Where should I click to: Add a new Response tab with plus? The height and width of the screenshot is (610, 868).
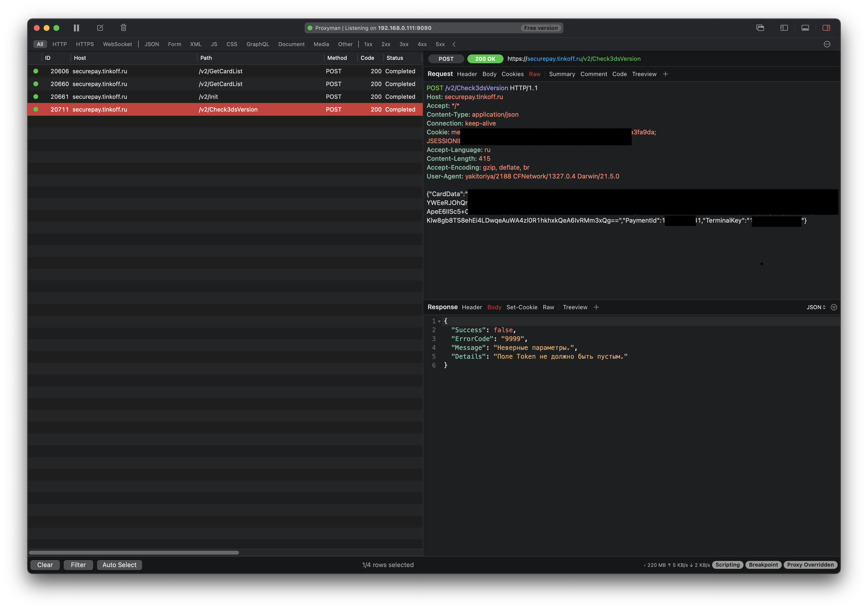pyautogui.click(x=596, y=307)
